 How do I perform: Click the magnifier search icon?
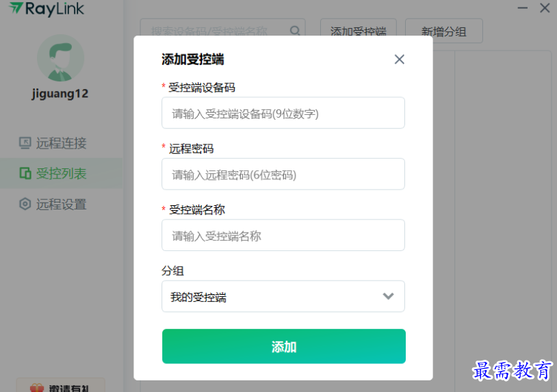296,31
